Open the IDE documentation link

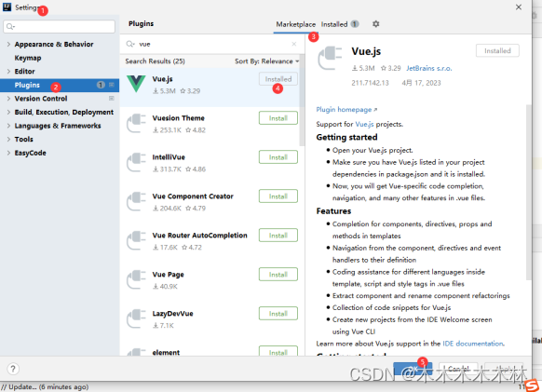coord(473,344)
